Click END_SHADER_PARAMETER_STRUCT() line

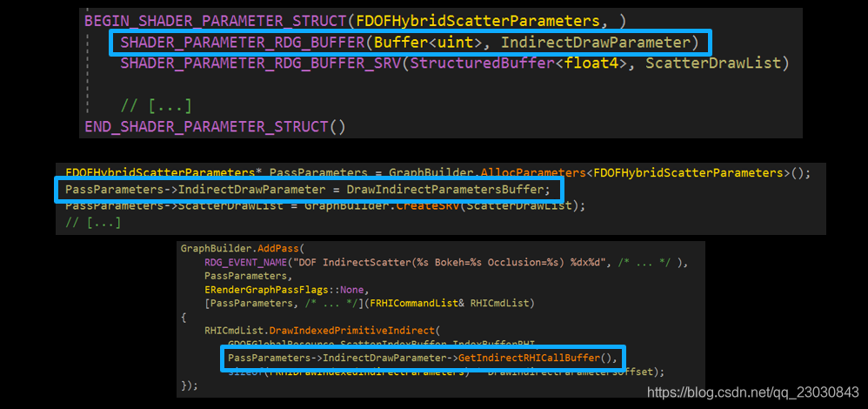point(215,127)
